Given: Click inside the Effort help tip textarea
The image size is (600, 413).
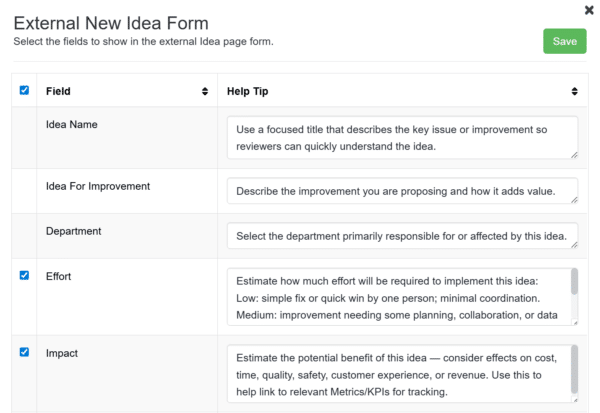Looking at the screenshot, I should click(x=395, y=296).
